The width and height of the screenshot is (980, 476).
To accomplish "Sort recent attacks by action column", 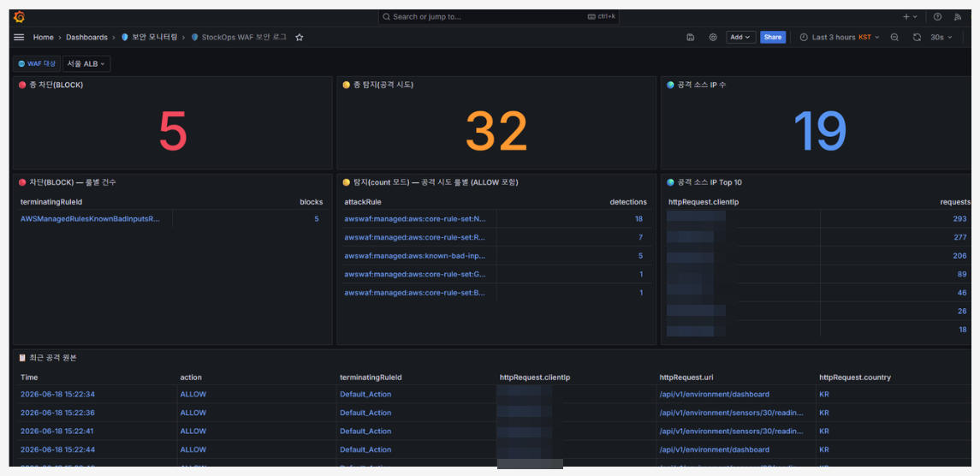I will pyautogui.click(x=191, y=378).
